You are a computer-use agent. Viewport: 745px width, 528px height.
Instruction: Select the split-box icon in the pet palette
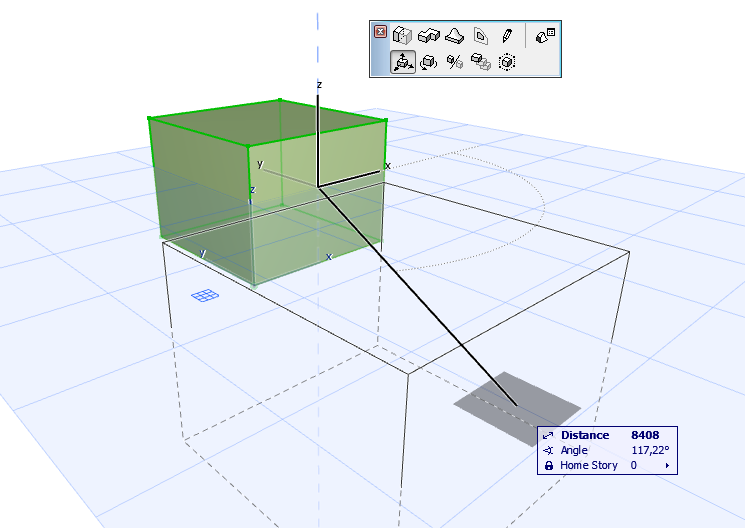click(402, 36)
